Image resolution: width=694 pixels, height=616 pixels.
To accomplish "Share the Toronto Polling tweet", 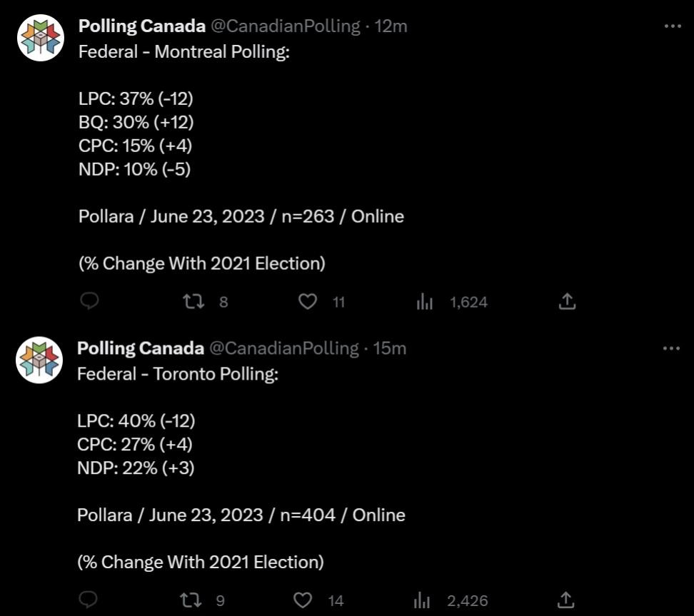I will (565, 600).
